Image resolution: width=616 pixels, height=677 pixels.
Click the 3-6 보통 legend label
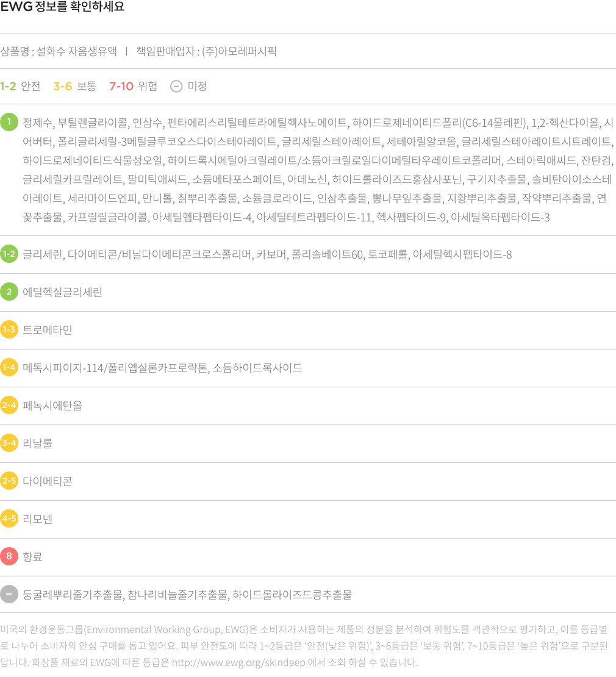point(74,86)
